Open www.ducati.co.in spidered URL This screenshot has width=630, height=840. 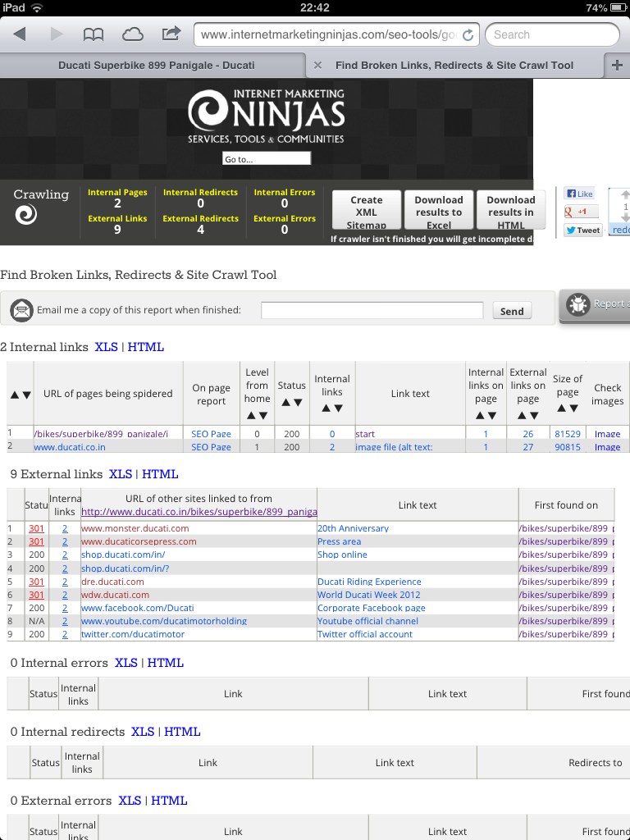[70, 447]
